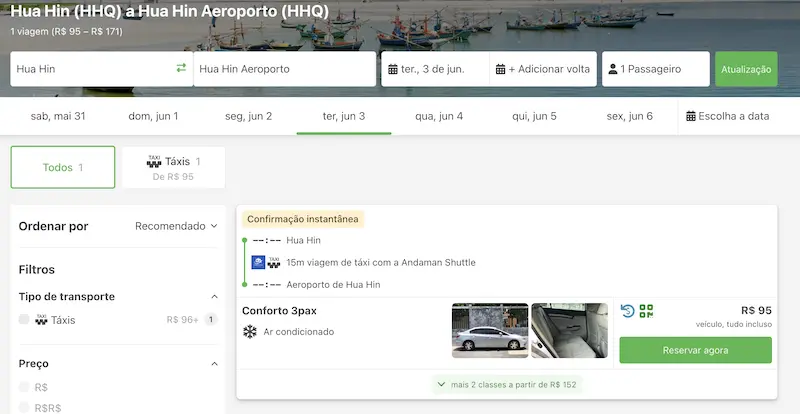Select the qua, jun 4 date tab
The height and width of the screenshot is (414, 800).
pos(439,116)
